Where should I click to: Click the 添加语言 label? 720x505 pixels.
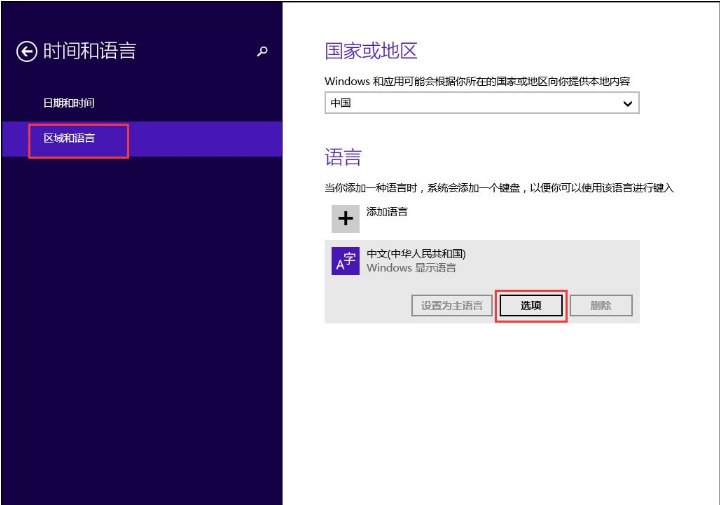coord(387,212)
